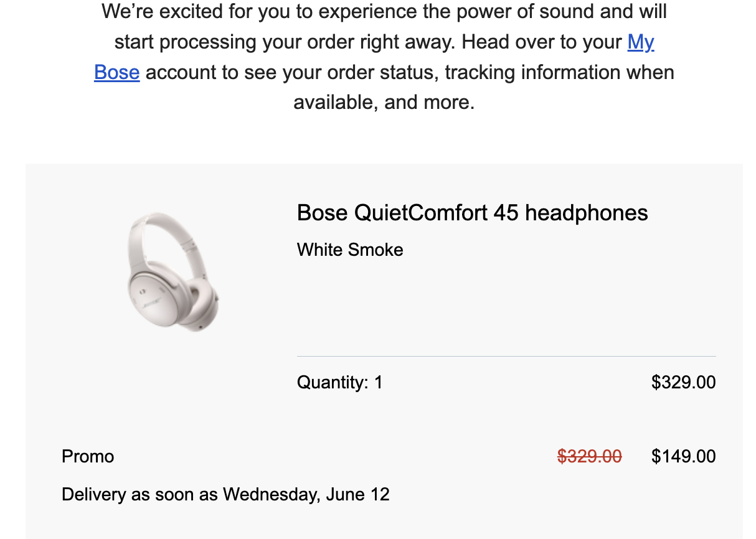Viewport: 756px width, 539px height.
Task: Click the 'Quantity: 1' text
Action: [x=339, y=382]
